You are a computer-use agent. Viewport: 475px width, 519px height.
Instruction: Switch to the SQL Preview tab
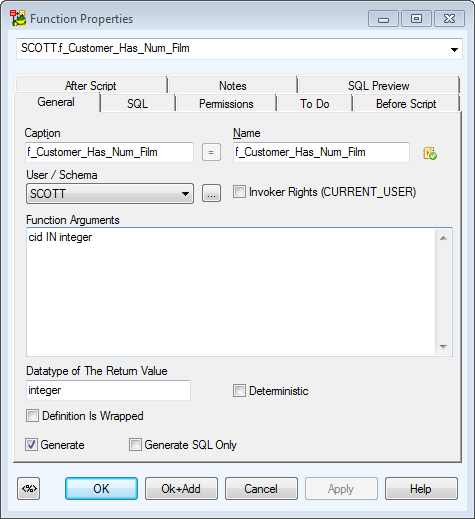tap(379, 86)
